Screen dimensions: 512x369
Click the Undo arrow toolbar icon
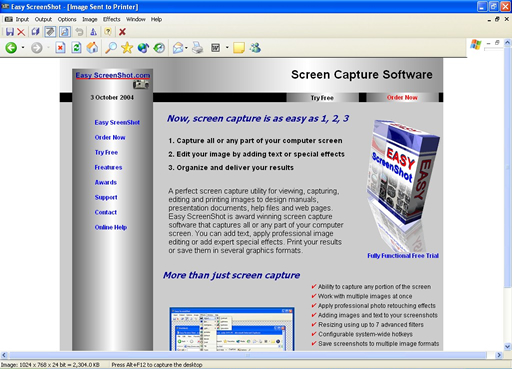tap(79, 32)
